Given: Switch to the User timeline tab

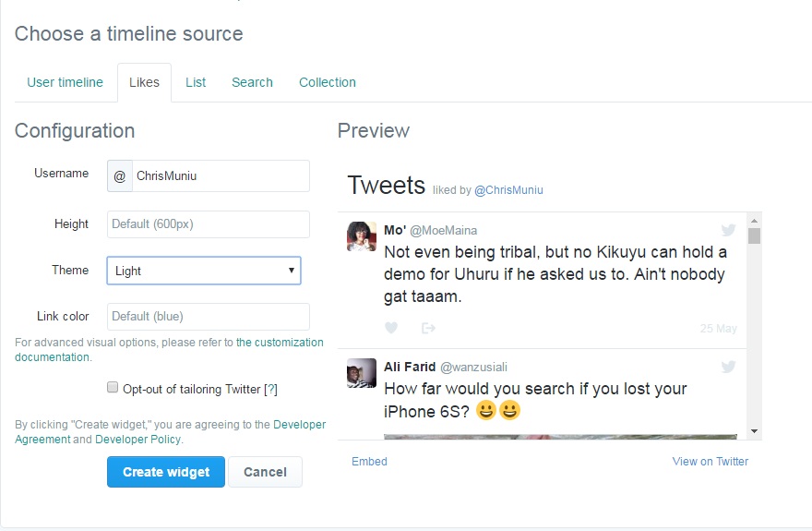Looking at the screenshot, I should coord(65,82).
